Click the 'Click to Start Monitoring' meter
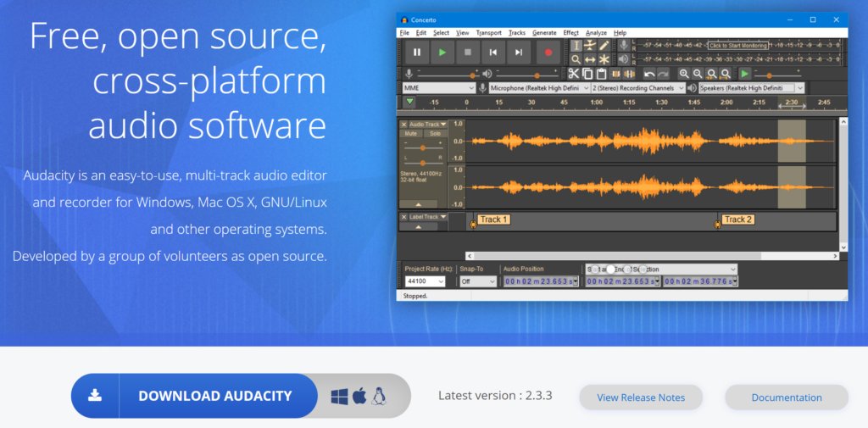The width and height of the screenshot is (868, 428). (x=738, y=46)
